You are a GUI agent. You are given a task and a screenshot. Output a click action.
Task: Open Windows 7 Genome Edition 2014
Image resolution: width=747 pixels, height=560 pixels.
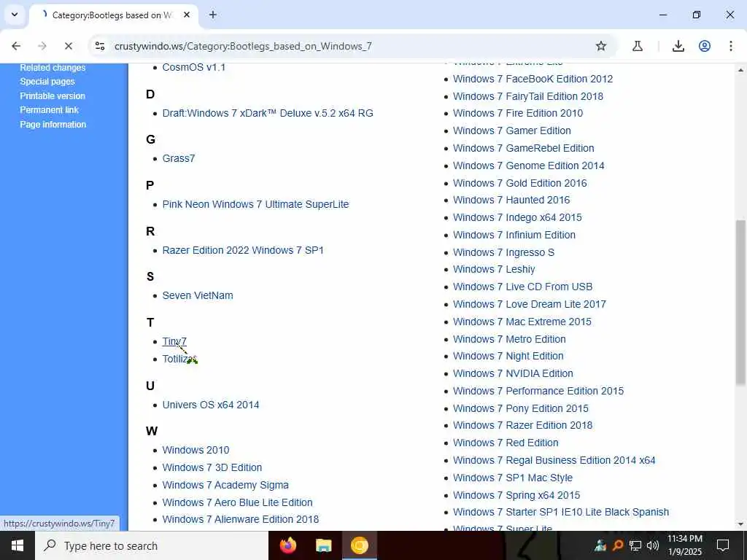point(528,166)
